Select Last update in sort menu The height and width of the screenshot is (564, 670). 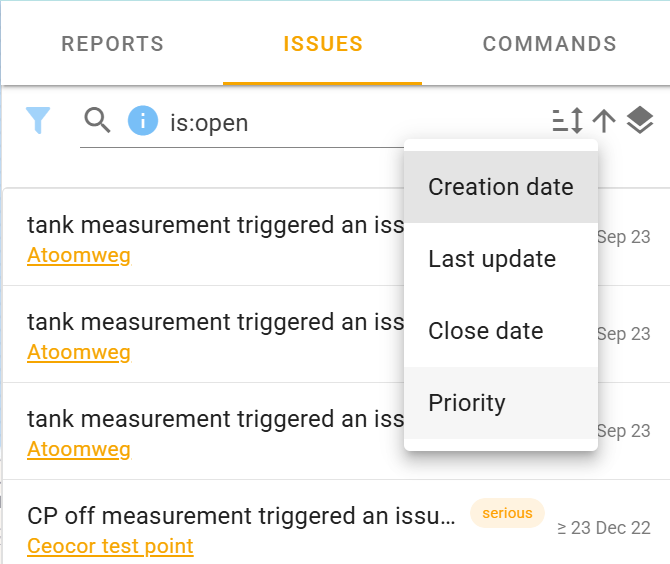491,259
